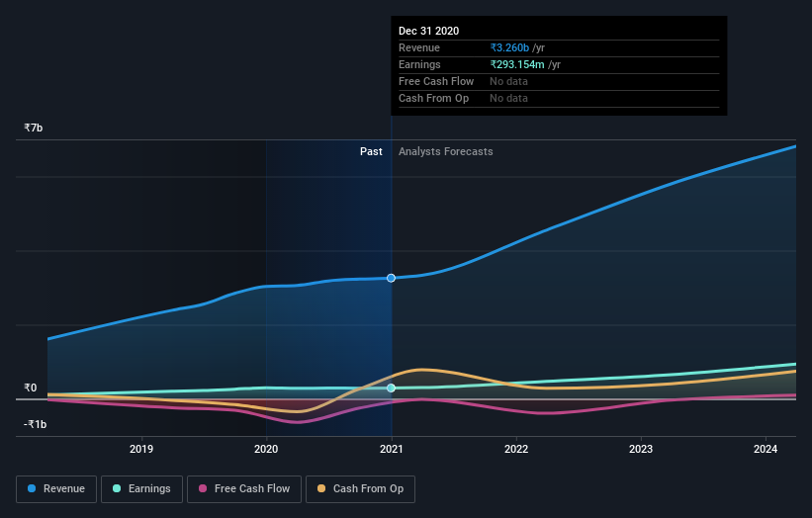Screen dimensions: 812x518
Task: Select the earnings data point at 2021
Action: [x=391, y=388]
